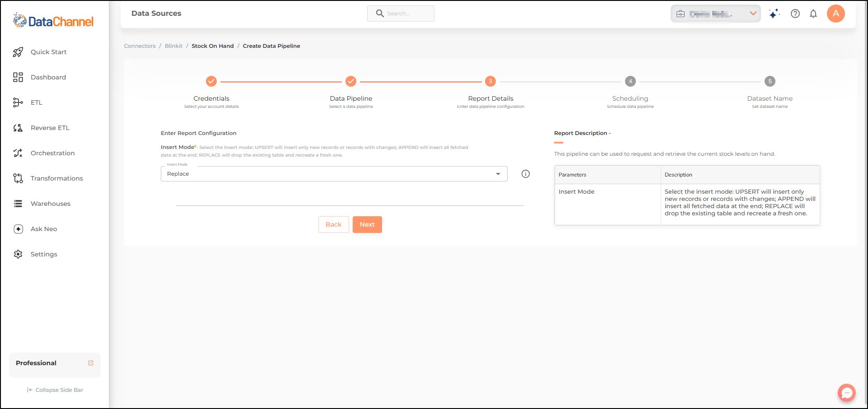868x409 pixels.
Task: Open Settings menu item
Action: click(44, 254)
